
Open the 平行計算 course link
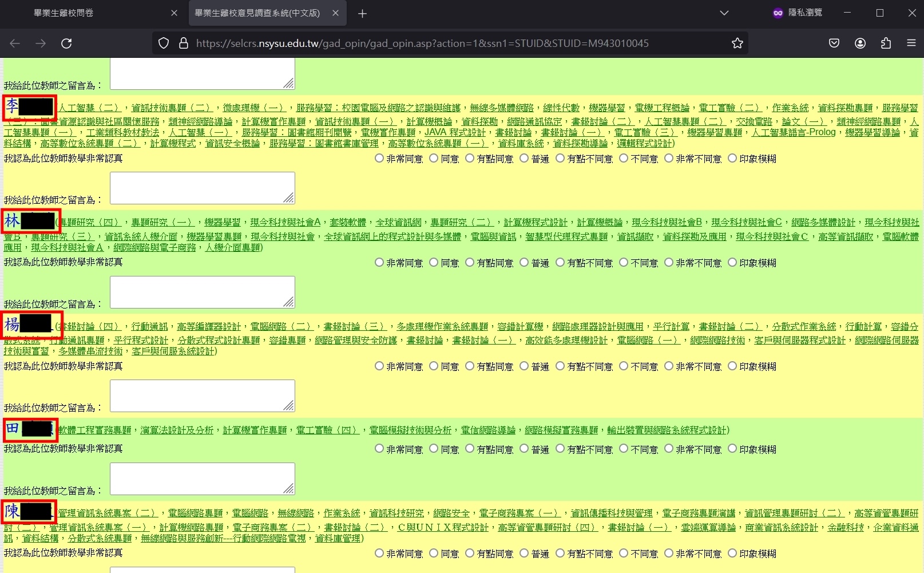tap(671, 326)
